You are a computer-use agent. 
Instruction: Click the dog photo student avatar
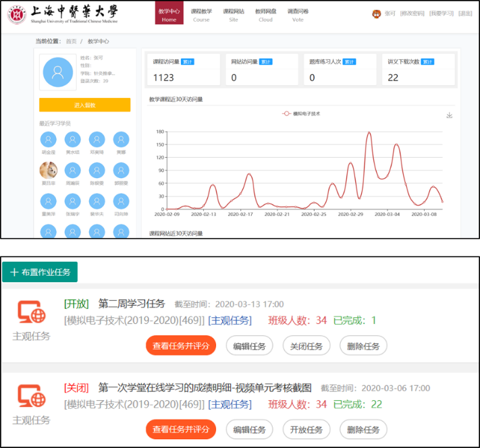click(48, 170)
